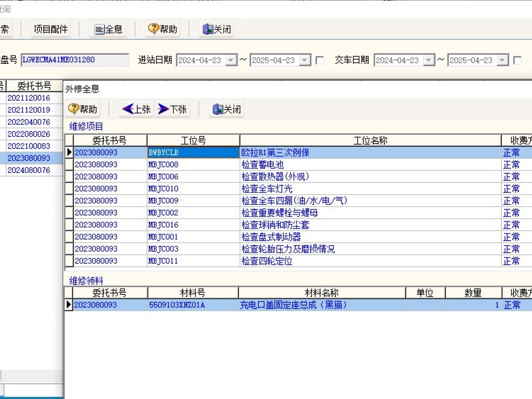
Task: Click 帮助 in the 外修全息 window
Action: (x=83, y=109)
